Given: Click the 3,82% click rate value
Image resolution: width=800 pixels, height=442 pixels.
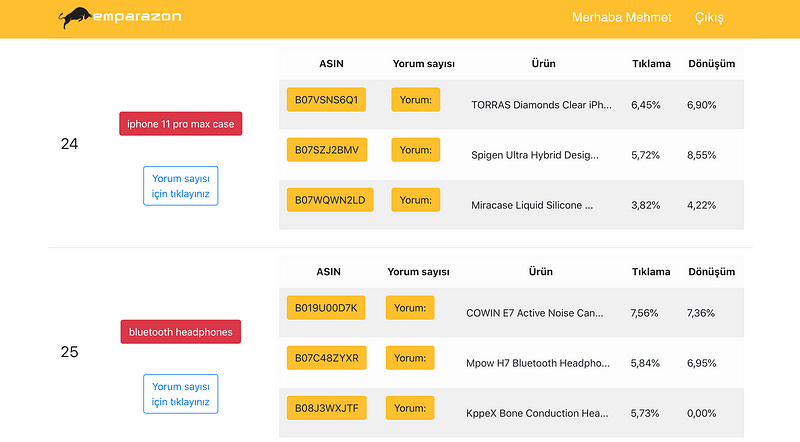Looking at the screenshot, I should point(646,205).
